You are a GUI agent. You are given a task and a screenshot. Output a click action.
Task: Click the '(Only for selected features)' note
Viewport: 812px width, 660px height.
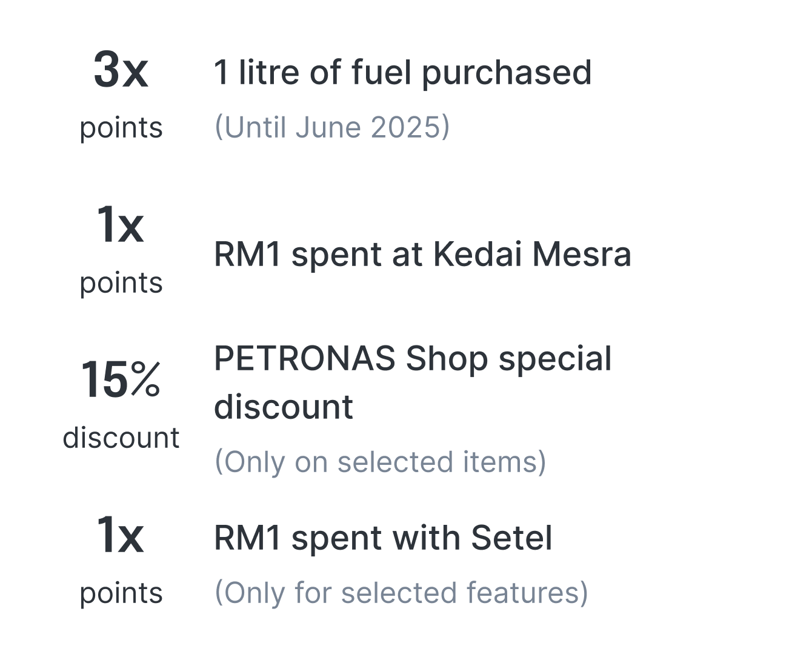point(401,593)
